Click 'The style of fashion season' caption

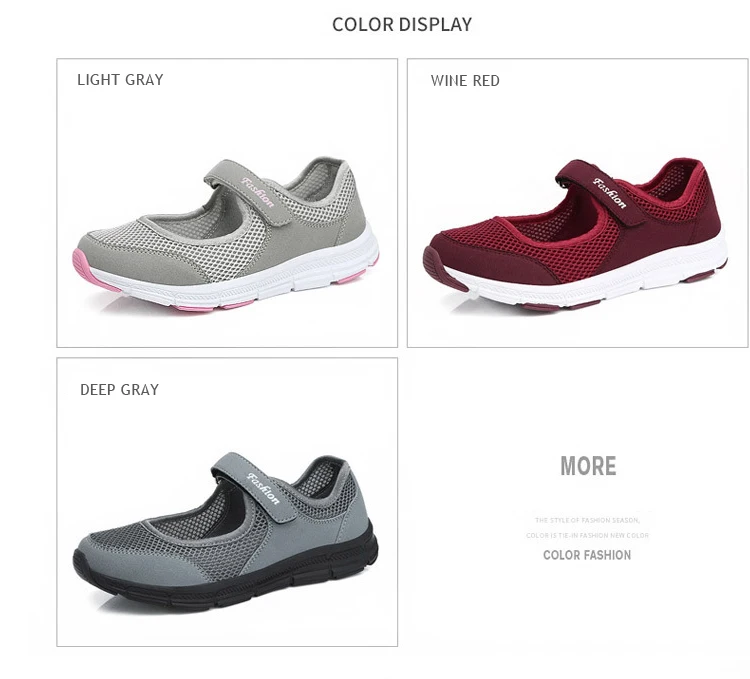tap(587, 520)
